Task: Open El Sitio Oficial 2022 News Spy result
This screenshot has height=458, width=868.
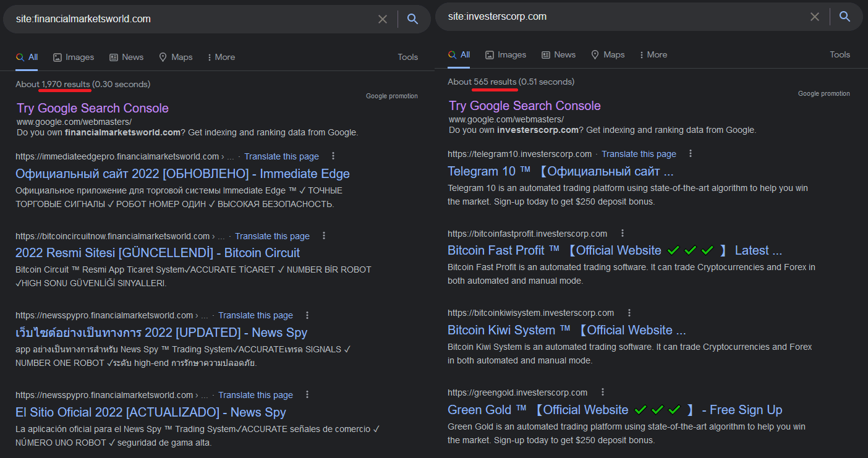Action: (151, 412)
